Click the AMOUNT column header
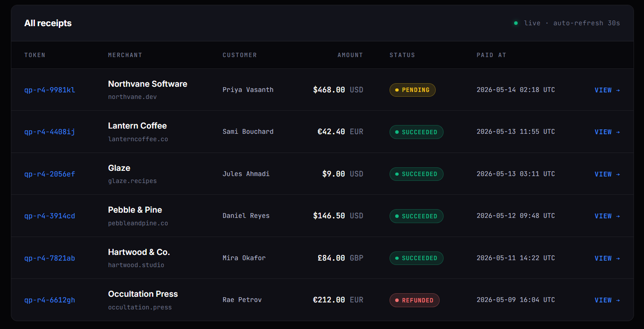The width and height of the screenshot is (644, 329). pos(350,55)
